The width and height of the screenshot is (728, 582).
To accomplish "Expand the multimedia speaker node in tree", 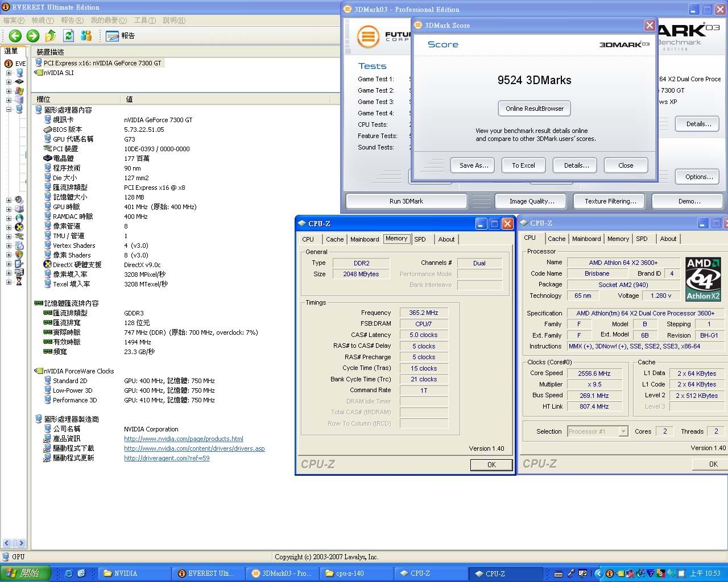I will [9, 200].
